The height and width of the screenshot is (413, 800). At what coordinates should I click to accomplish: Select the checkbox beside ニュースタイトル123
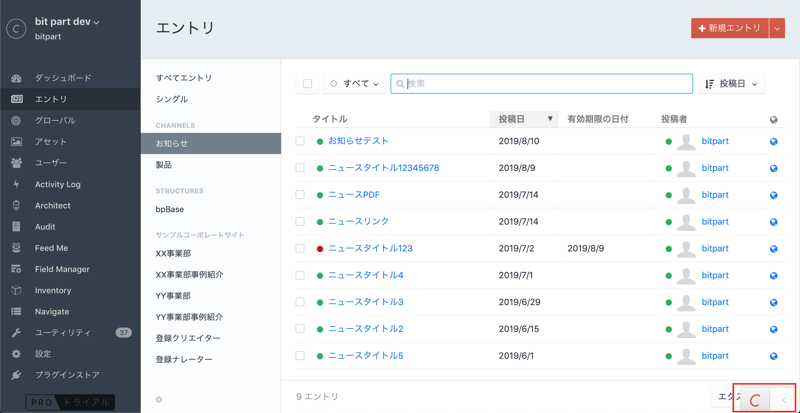click(x=300, y=248)
